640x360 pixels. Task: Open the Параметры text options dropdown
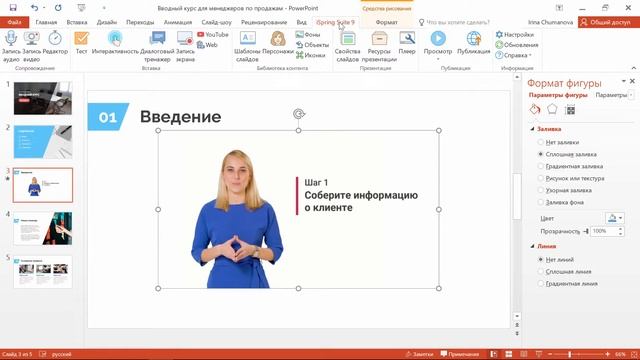coord(631,95)
